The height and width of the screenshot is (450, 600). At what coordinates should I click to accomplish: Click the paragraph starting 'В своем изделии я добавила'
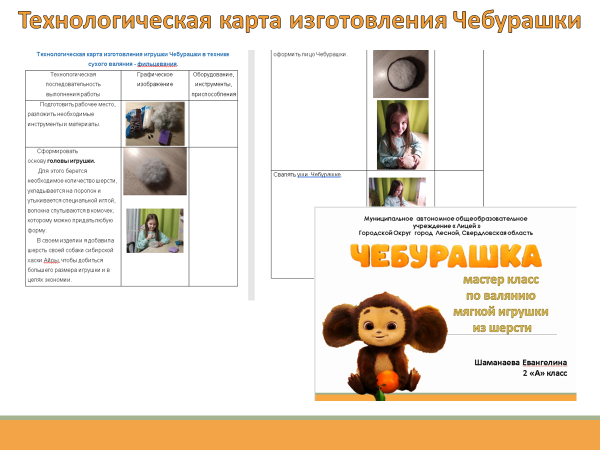coord(71,260)
